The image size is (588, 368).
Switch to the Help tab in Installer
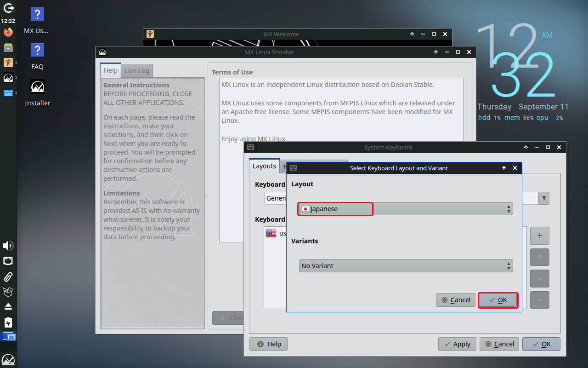click(111, 70)
